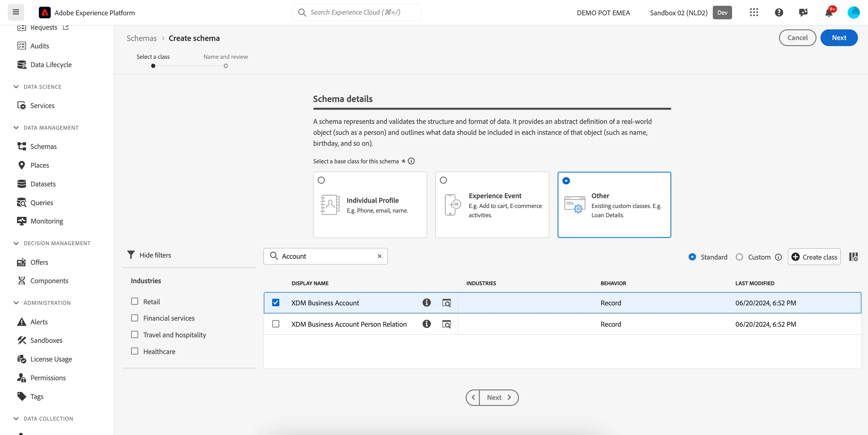
Task: Preview XDM Business Account class structure
Action: coord(446,303)
